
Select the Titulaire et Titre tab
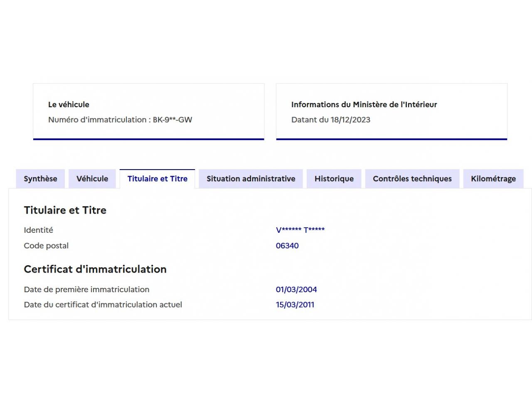[x=157, y=179]
